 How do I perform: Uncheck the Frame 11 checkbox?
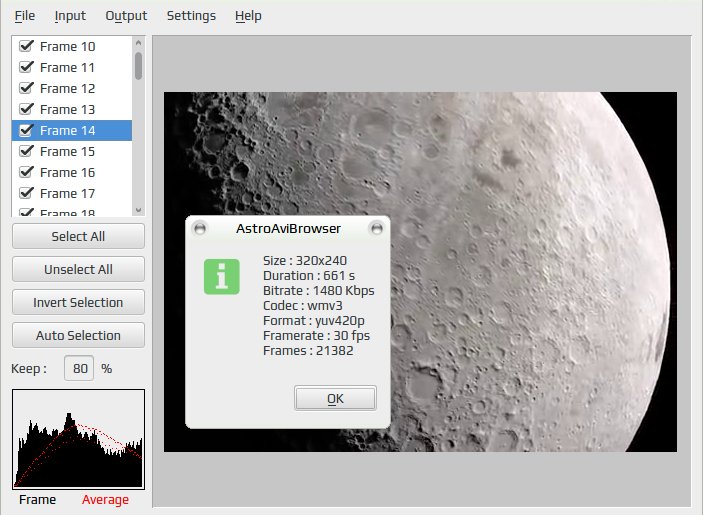pyautogui.click(x=26, y=67)
